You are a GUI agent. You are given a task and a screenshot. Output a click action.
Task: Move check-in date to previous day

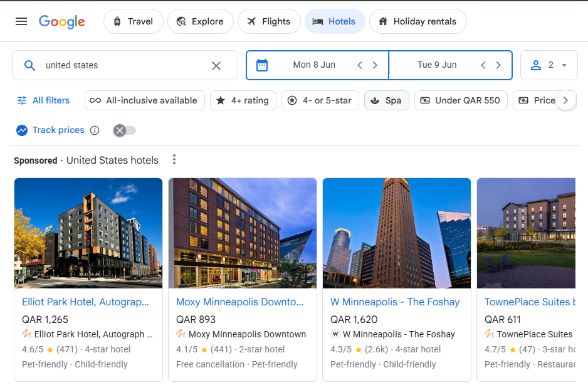(x=360, y=65)
